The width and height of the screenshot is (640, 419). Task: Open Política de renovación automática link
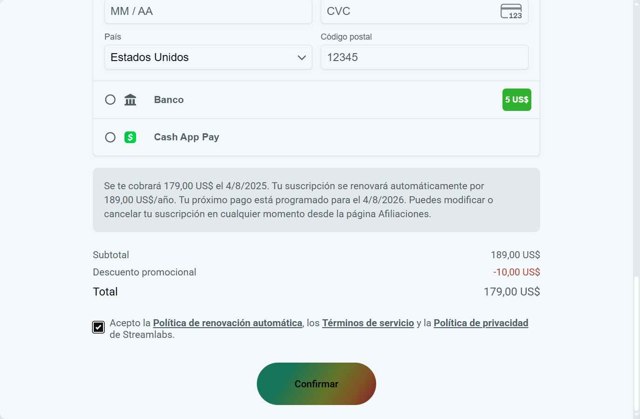227,323
